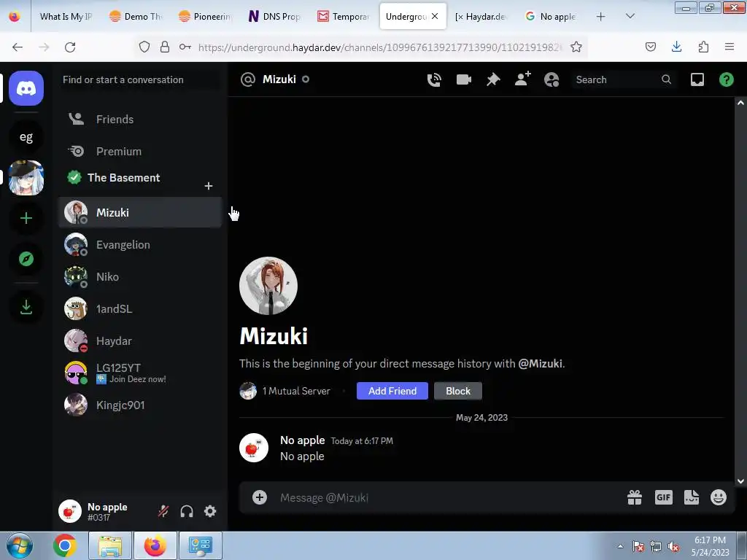Click the attachment plus button in message bar
This screenshot has height=560, width=747.
pos(260,497)
